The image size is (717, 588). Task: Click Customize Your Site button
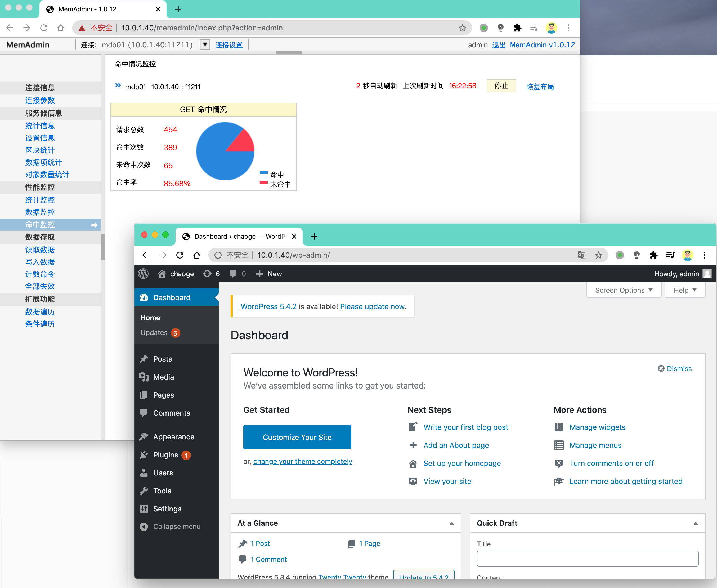[297, 437]
